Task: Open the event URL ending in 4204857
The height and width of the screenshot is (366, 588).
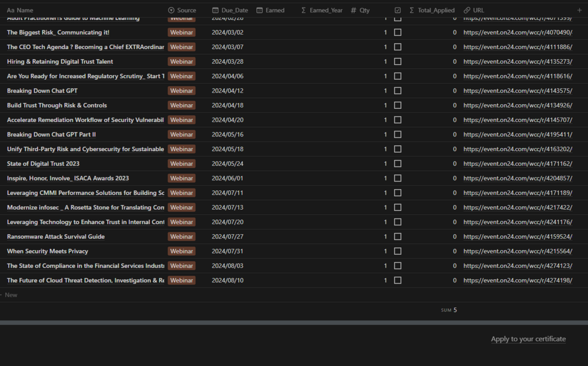Action: [x=518, y=178]
